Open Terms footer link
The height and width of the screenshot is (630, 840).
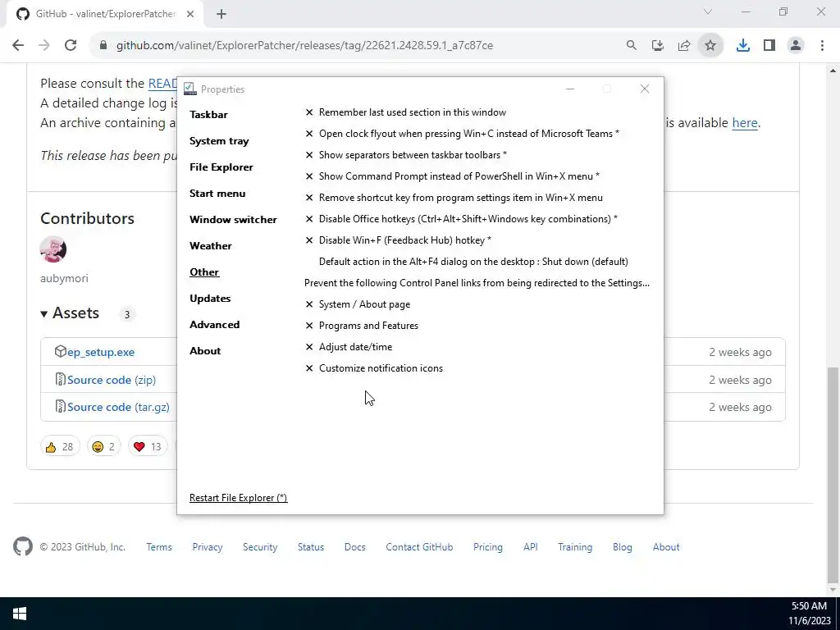tap(159, 547)
